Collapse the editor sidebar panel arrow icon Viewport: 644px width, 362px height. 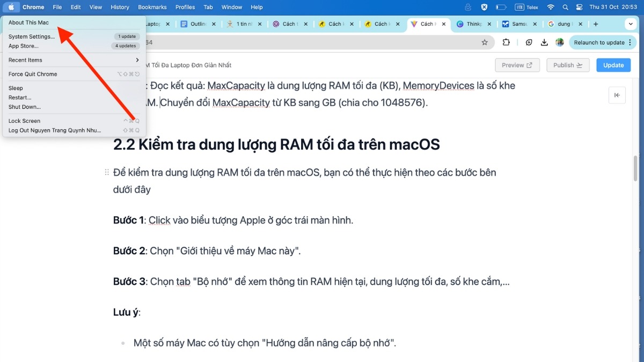[x=617, y=95]
